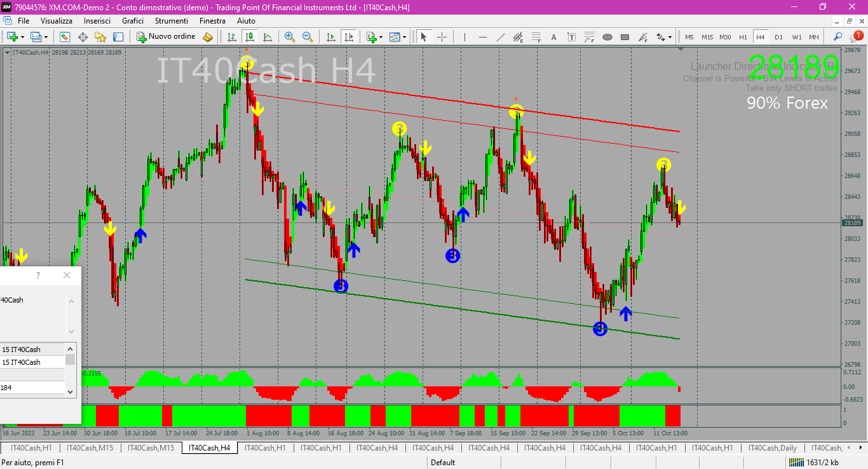868x469 pixels.
Task: Switch timeframe to W1
Action: (x=797, y=37)
